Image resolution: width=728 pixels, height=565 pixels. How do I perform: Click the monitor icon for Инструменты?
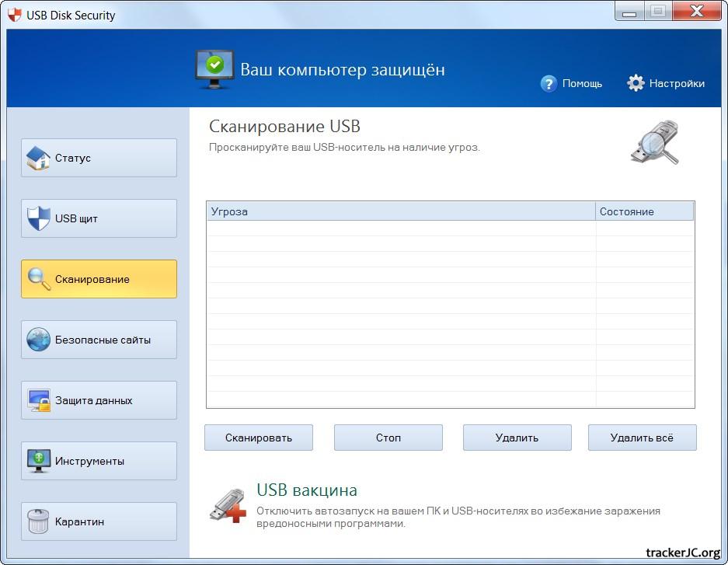(x=38, y=461)
